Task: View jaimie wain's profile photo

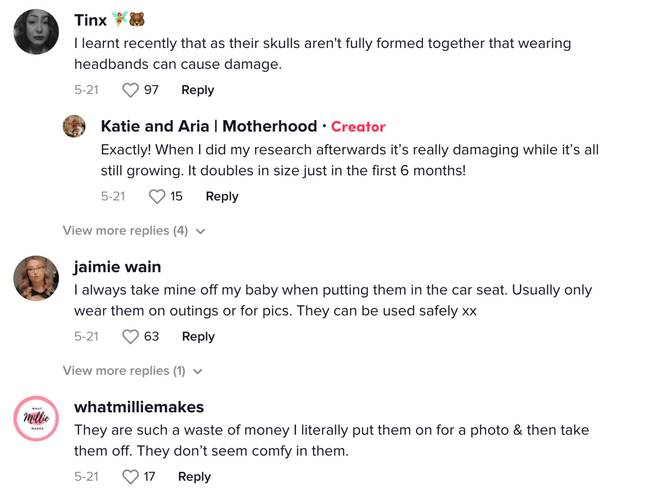Action: [36, 278]
